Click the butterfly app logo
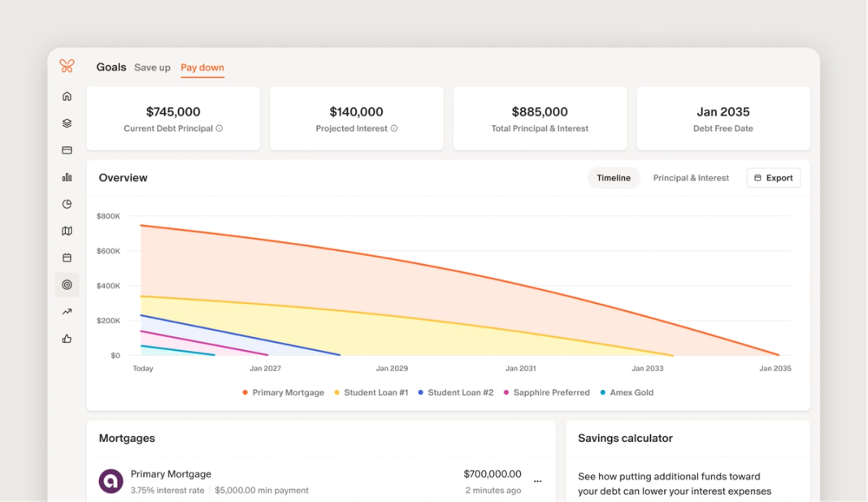 point(67,66)
